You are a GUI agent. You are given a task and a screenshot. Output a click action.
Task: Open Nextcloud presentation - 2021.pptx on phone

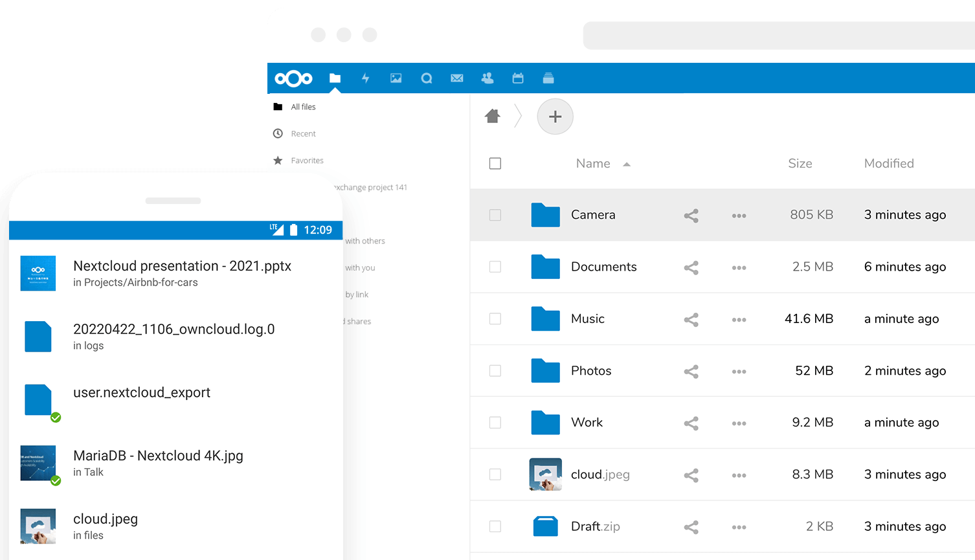(x=182, y=266)
